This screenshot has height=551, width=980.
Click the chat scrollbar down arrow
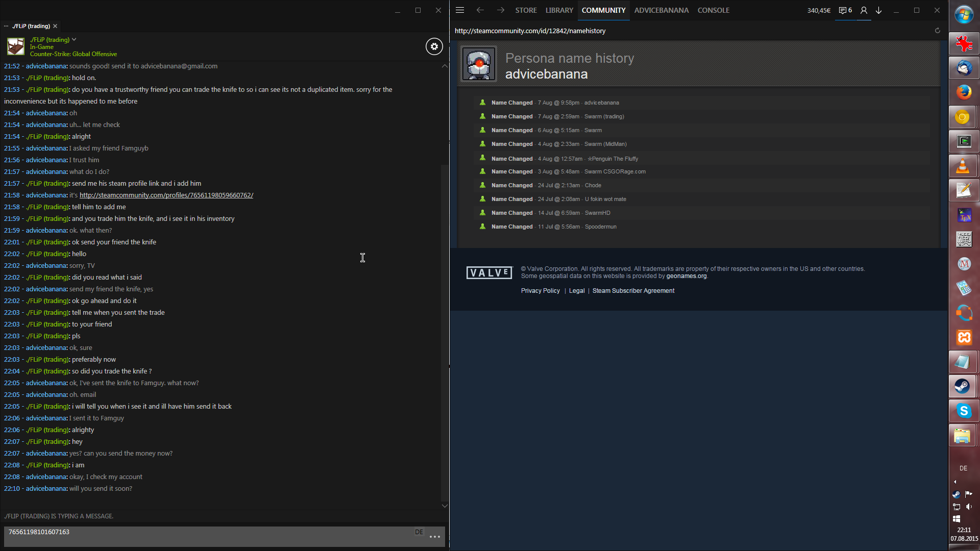point(445,506)
